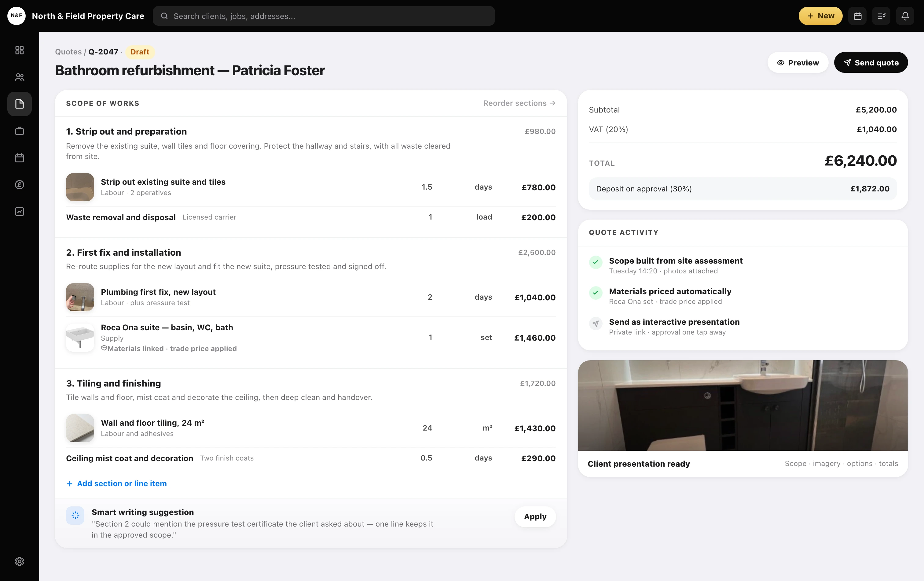The width and height of the screenshot is (924, 581).
Task: Click the £780.00 line price
Action: click(538, 187)
